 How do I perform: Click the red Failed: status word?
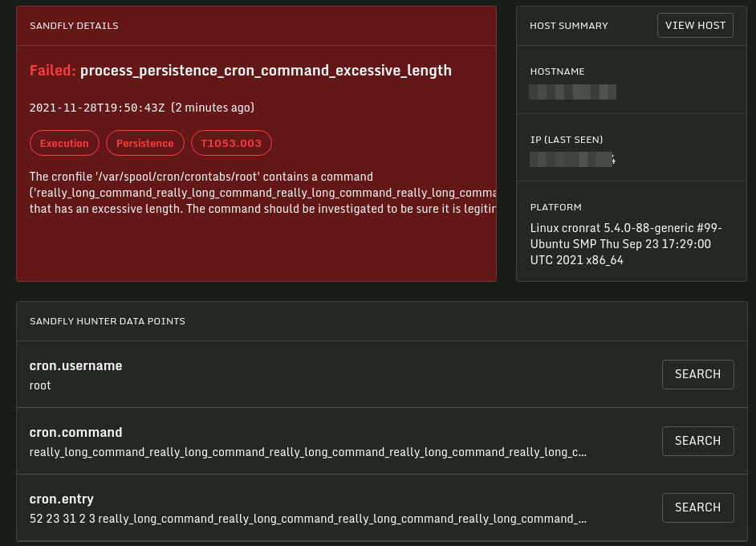click(x=52, y=71)
